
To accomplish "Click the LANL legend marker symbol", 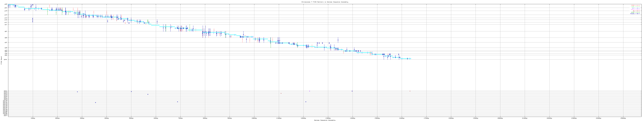I will coord(638,7).
